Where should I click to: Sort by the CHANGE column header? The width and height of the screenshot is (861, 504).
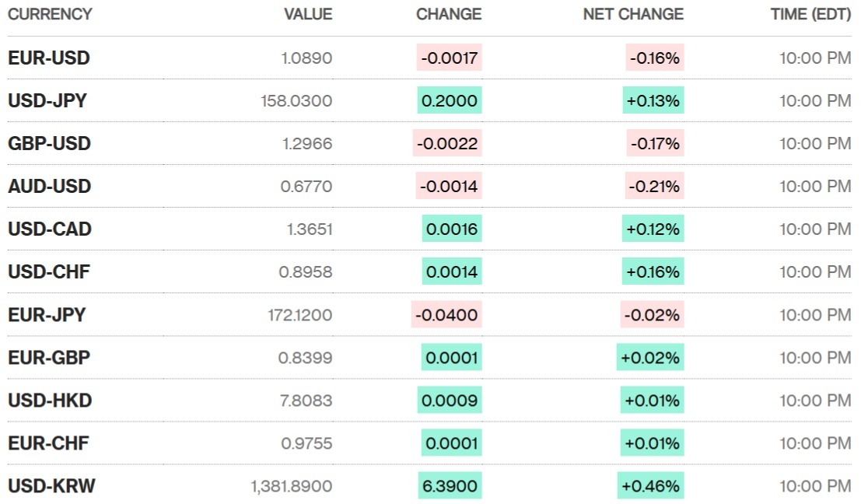pos(449,14)
